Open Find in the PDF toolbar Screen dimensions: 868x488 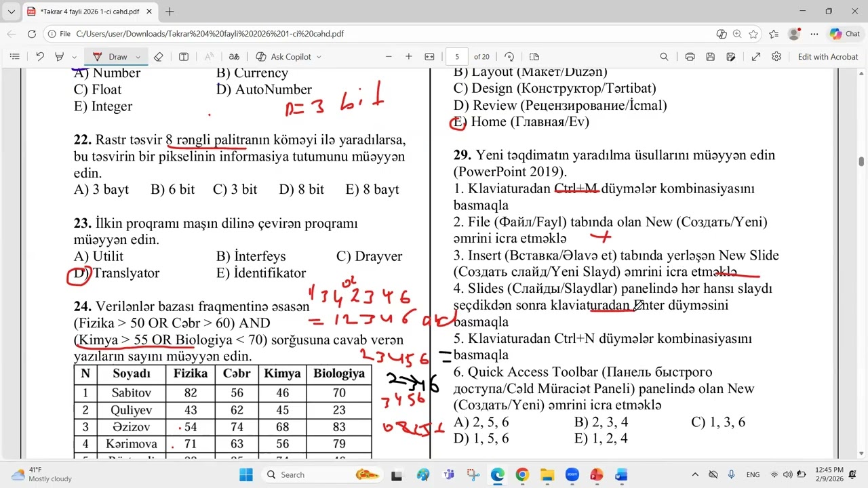click(x=665, y=57)
